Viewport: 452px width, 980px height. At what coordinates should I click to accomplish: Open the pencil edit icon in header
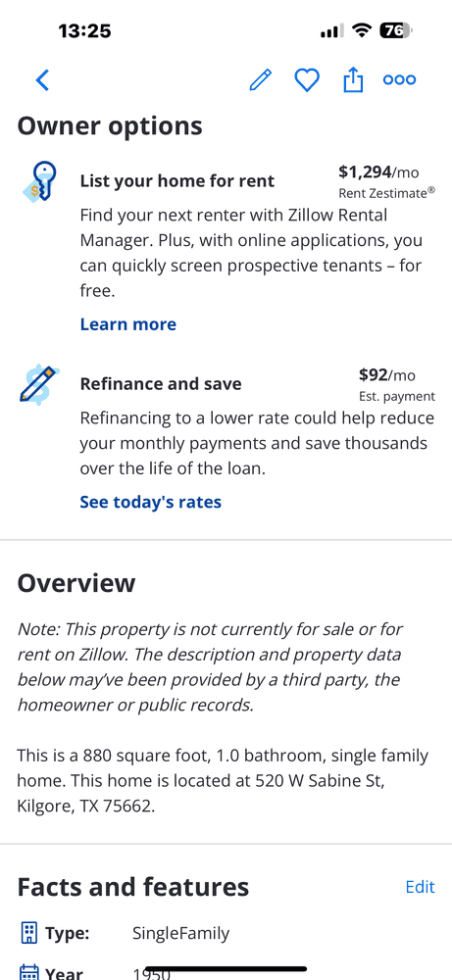pos(261,80)
